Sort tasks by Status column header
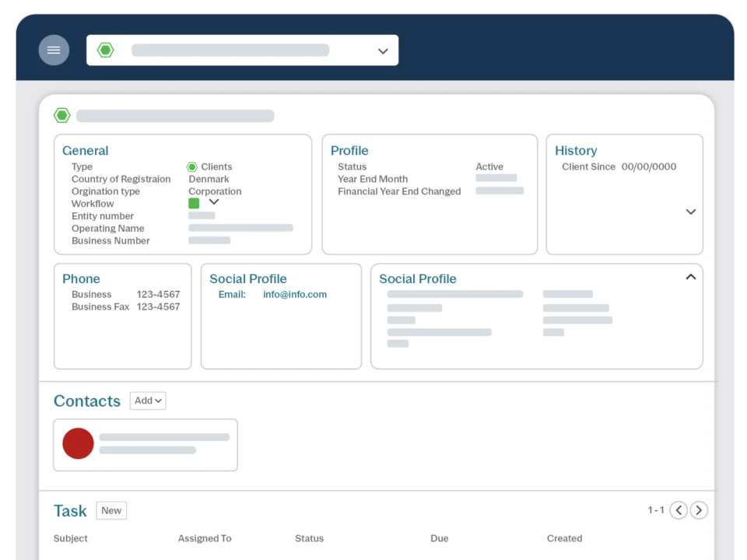 tap(309, 538)
